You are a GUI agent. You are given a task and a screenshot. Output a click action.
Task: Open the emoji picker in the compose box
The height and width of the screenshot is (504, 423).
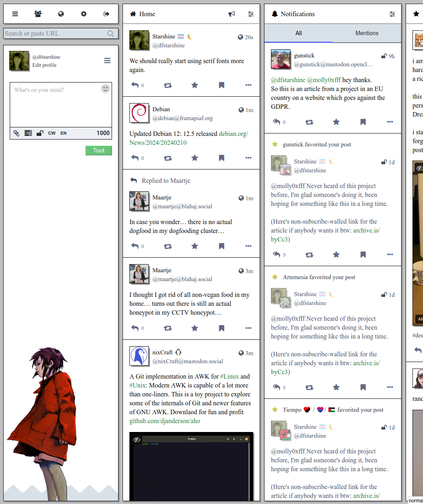[105, 89]
